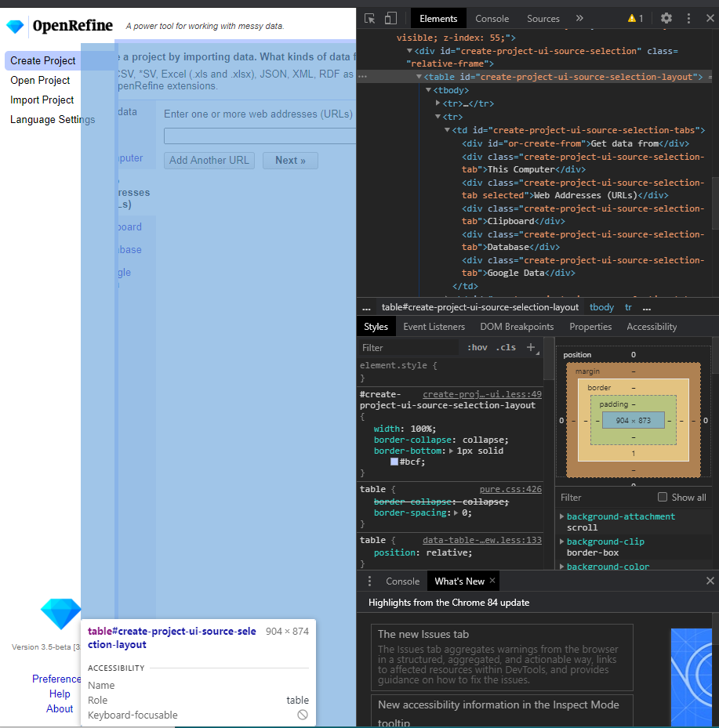This screenshot has width=719, height=728.
Task: Select Import Project in sidebar
Action: pos(42,100)
